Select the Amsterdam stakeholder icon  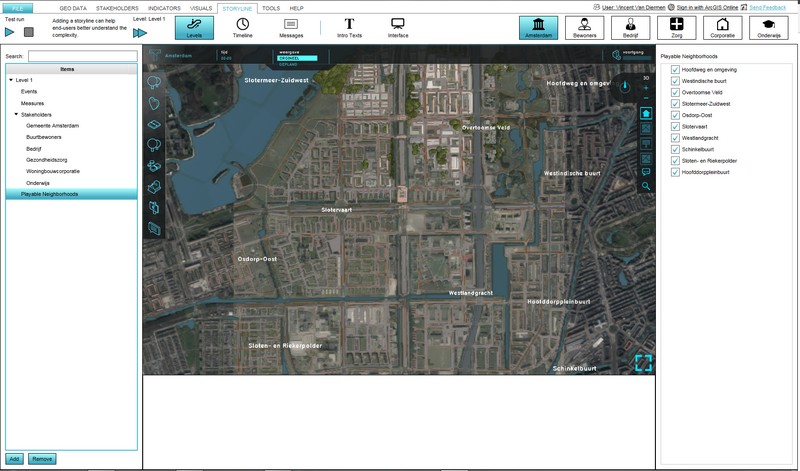click(538, 28)
